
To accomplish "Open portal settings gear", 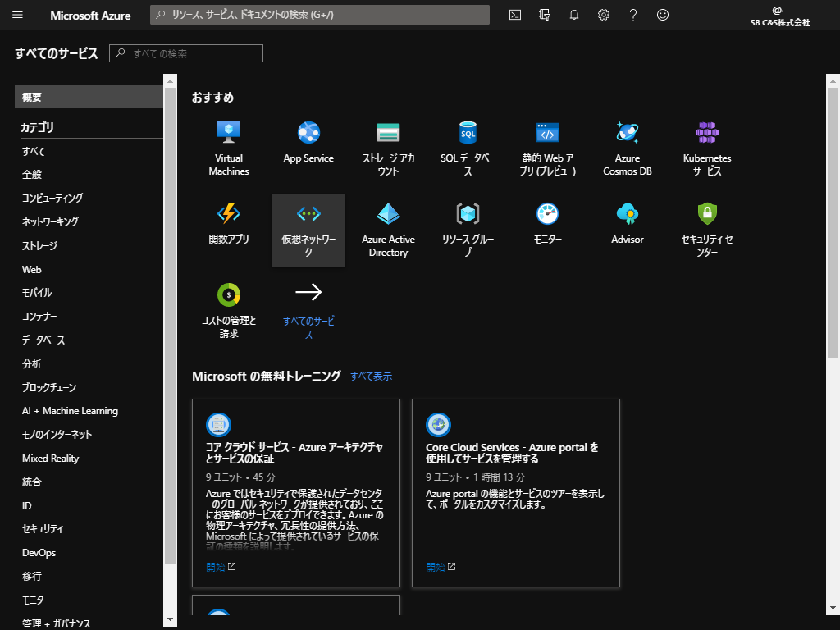I will click(603, 15).
